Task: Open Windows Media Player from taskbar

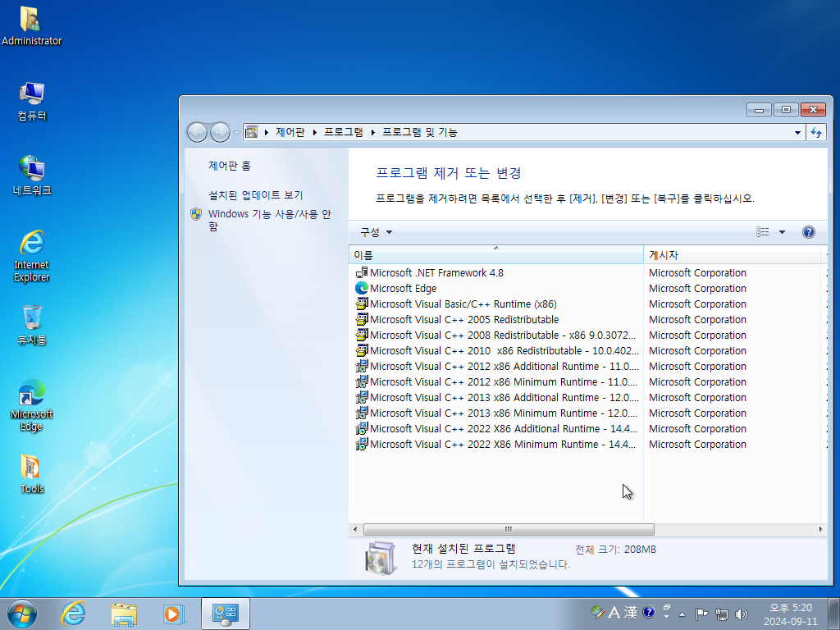Action: click(174, 614)
